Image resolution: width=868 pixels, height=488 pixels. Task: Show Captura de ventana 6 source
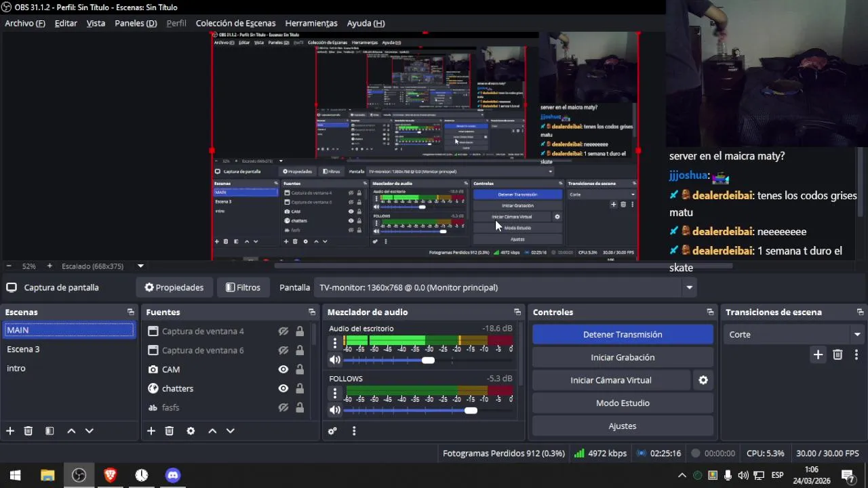click(283, 350)
